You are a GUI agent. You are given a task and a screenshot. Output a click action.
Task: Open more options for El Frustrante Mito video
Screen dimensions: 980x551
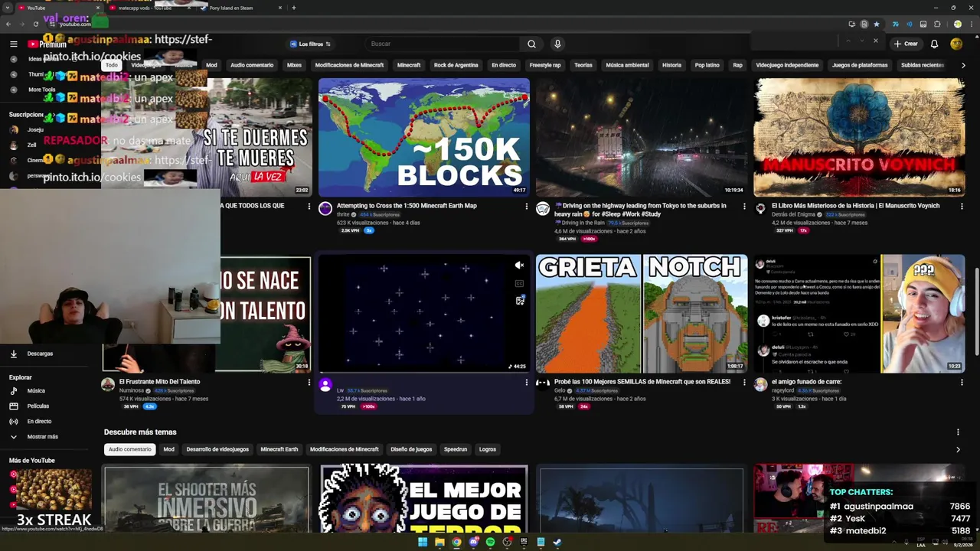[x=309, y=382]
